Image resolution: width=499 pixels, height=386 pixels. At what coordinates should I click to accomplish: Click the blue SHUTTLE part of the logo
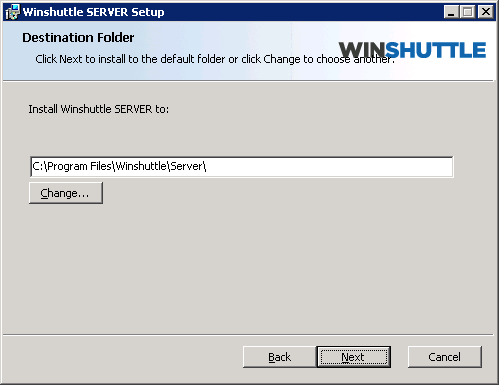436,50
